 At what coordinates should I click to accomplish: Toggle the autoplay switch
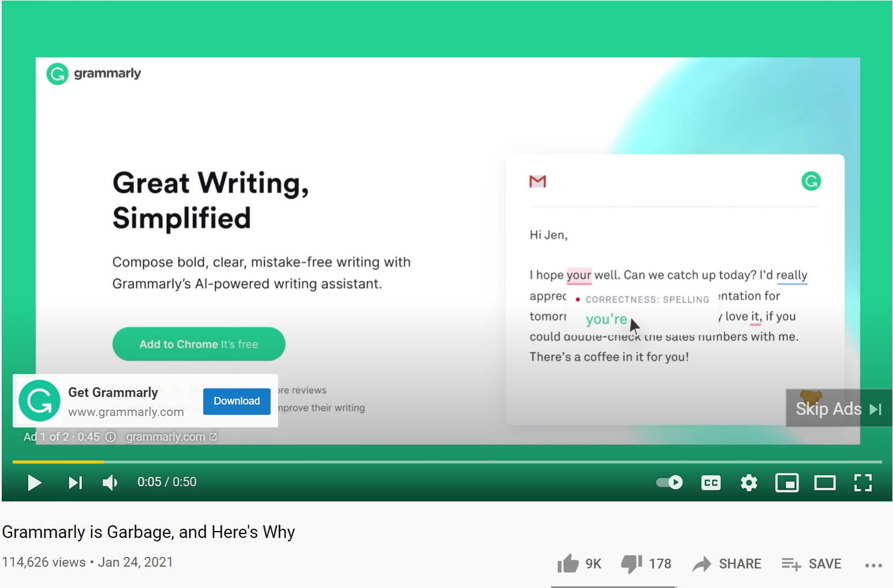pos(670,482)
